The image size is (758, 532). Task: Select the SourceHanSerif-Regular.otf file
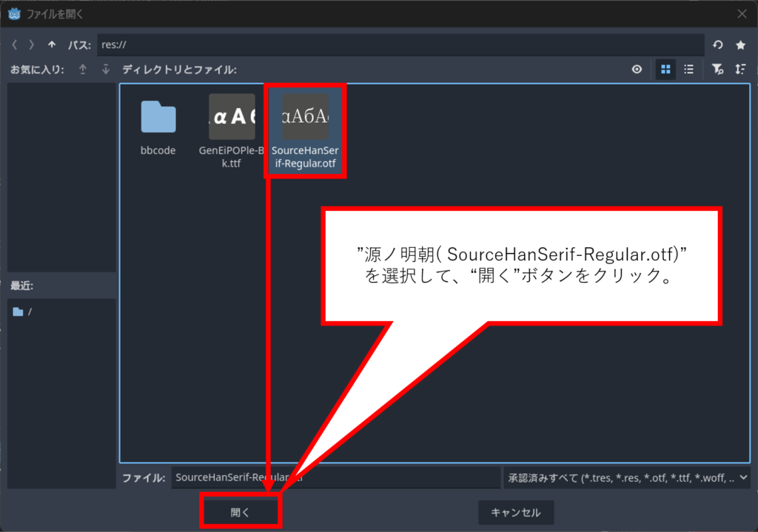pyautogui.click(x=305, y=117)
